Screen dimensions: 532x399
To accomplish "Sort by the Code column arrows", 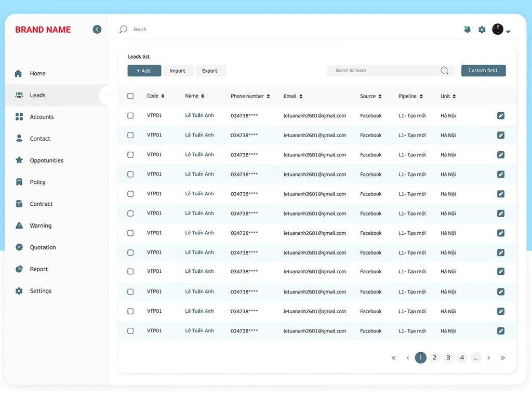I will 163,96.
